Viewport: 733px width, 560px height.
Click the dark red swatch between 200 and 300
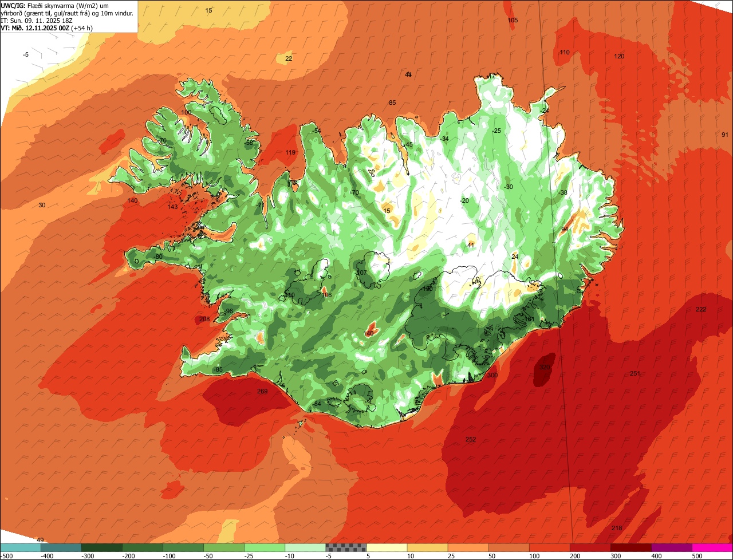coord(591,547)
